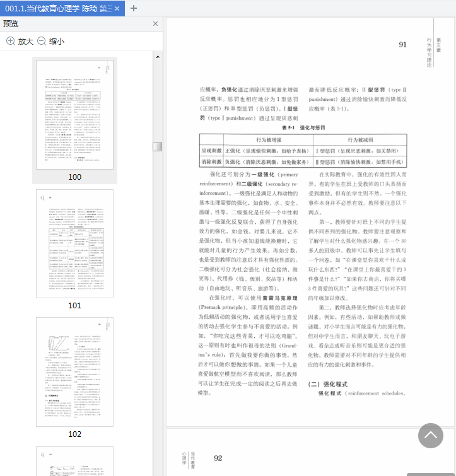Click the page number 92 on next page

click(x=218, y=458)
